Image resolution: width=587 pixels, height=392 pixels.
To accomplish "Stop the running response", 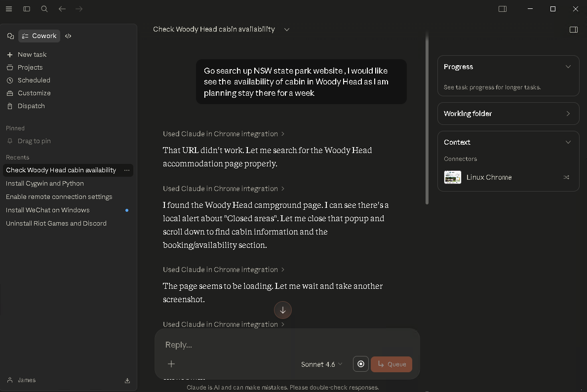I will [361, 364].
